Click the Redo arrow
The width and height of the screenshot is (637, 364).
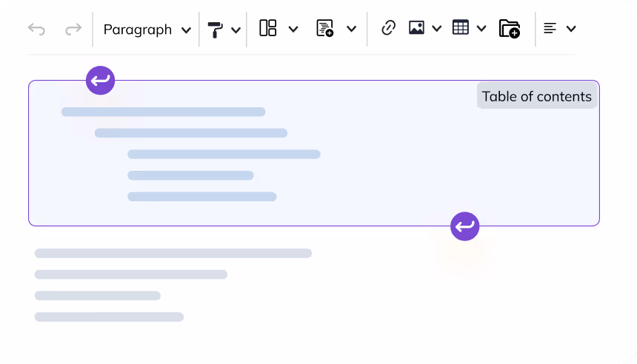(x=73, y=30)
